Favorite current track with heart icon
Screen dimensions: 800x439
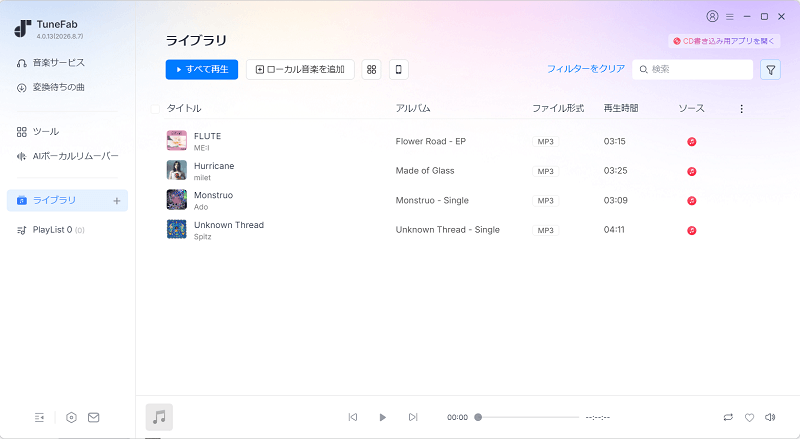(x=749, y=418)
